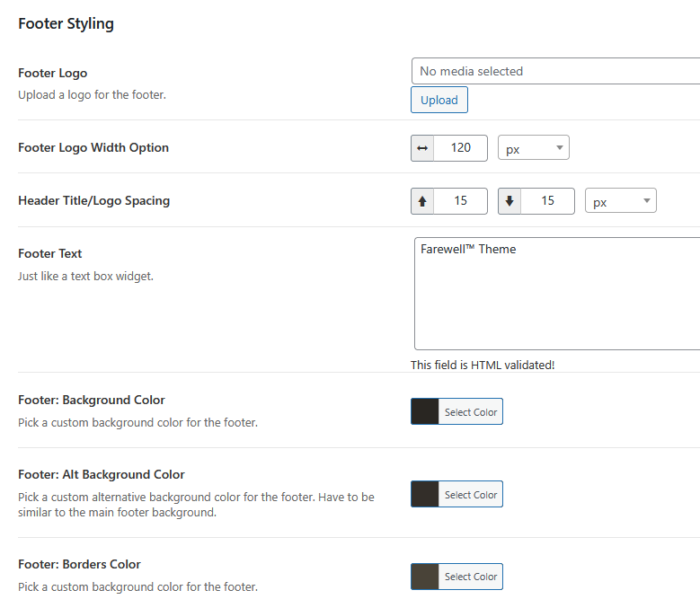This screenshot has height=608, width=700.
Task: Click the 'Footer Styling' section heading
Action: (66, 23)
